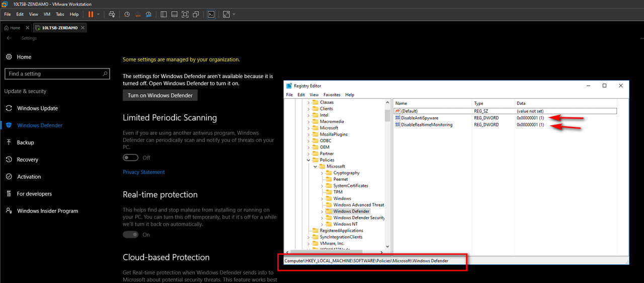Open Registry Editor Favorites menu
Viewport: 644px width, 283px height.
(x=332, y=95)
